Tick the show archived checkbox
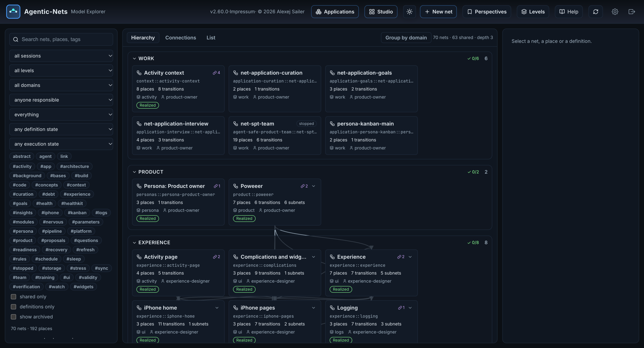The height and width of the screenshot is (348, 644). coord(14,317)
